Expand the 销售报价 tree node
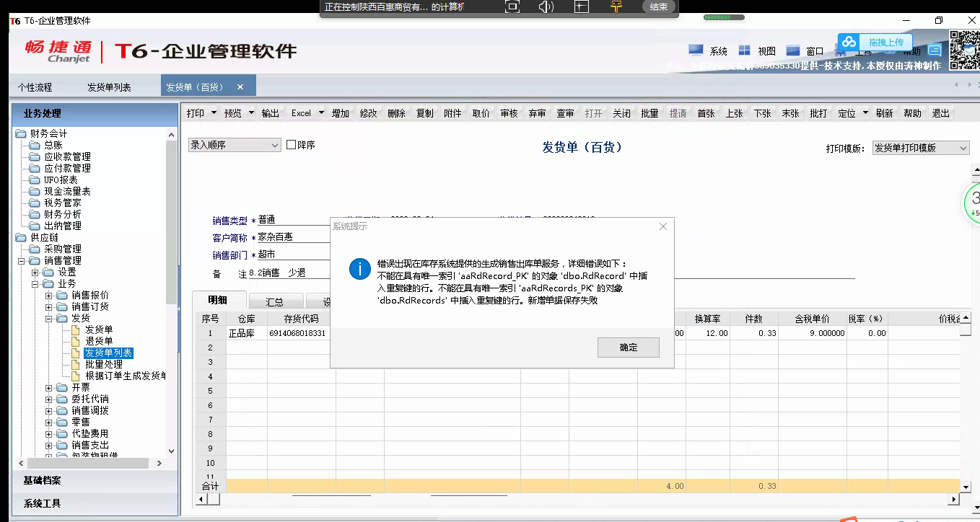Screen dimensions: 980x522 pos(49,296)
